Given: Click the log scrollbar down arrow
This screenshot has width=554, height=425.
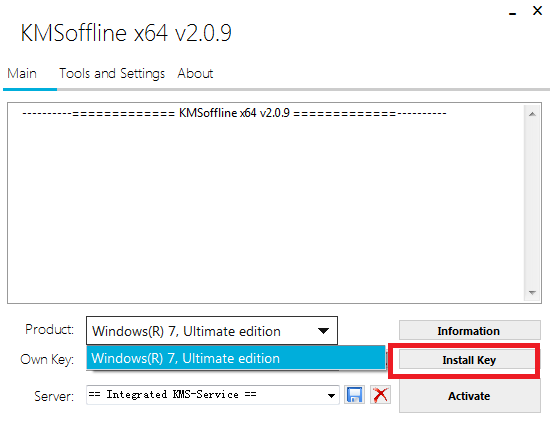Looking at the screenshot, I should coord(532,293).
